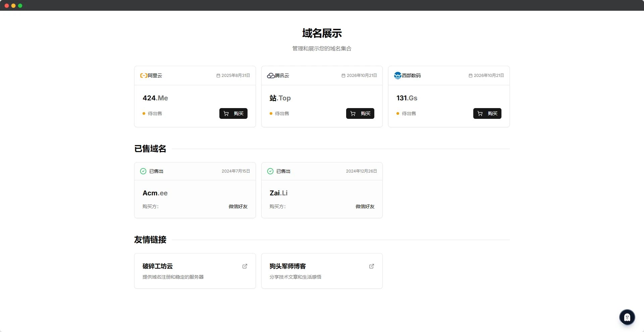Click the 友情链接 section heading
Image resolution: width=644 pixels, height=332 pixels.
pos(150,240)
